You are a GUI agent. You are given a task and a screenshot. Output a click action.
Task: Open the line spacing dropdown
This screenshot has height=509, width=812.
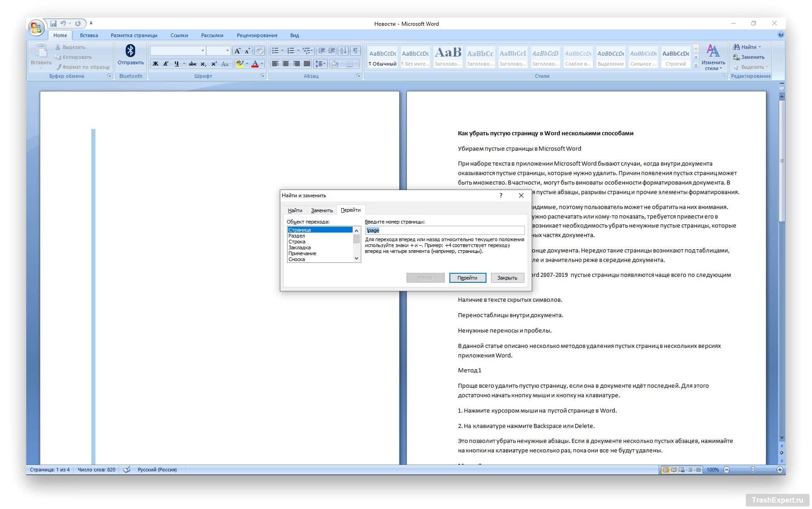[x=320, y=64]
